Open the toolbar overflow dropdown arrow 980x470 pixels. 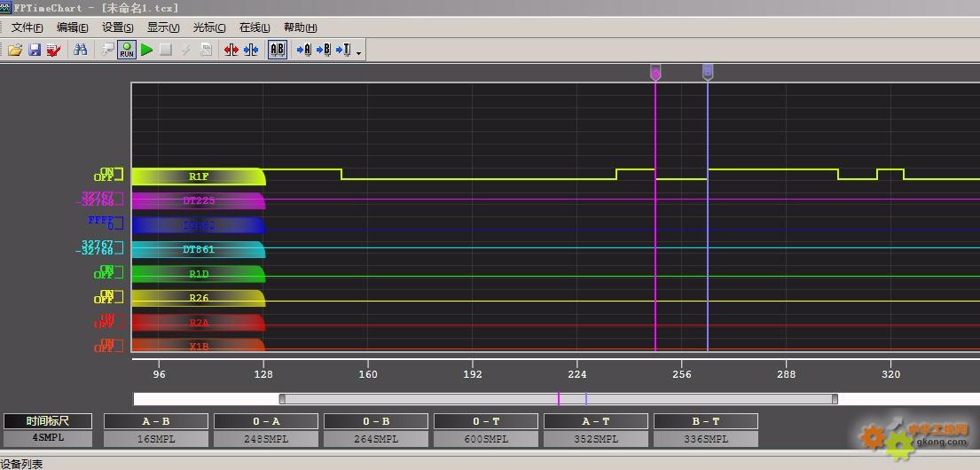coord(359,52)
